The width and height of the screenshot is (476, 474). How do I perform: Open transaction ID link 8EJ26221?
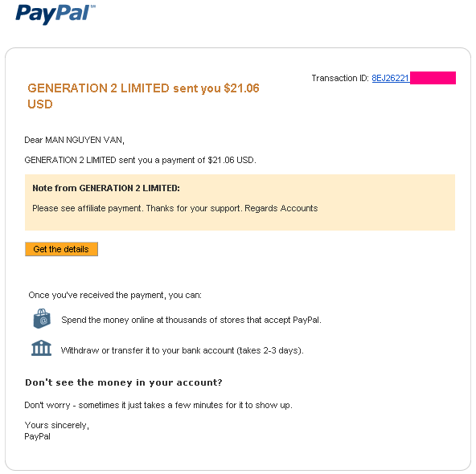(x=391, y=78)
